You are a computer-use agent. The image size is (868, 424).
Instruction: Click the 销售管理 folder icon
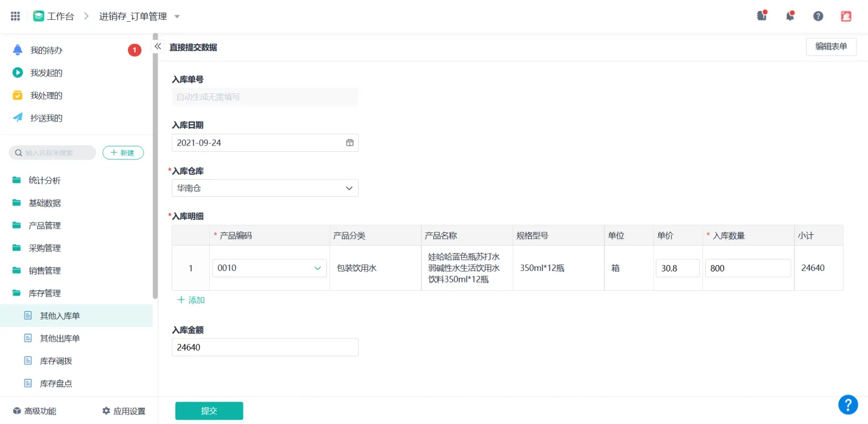pyautogui.click(x=17, y=270)
